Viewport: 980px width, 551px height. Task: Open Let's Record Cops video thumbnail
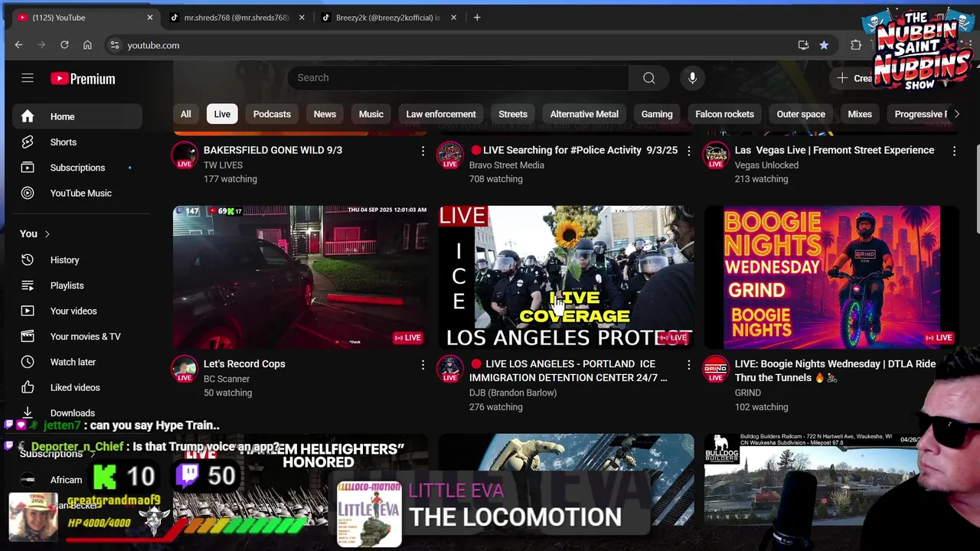tap(300, 277)
